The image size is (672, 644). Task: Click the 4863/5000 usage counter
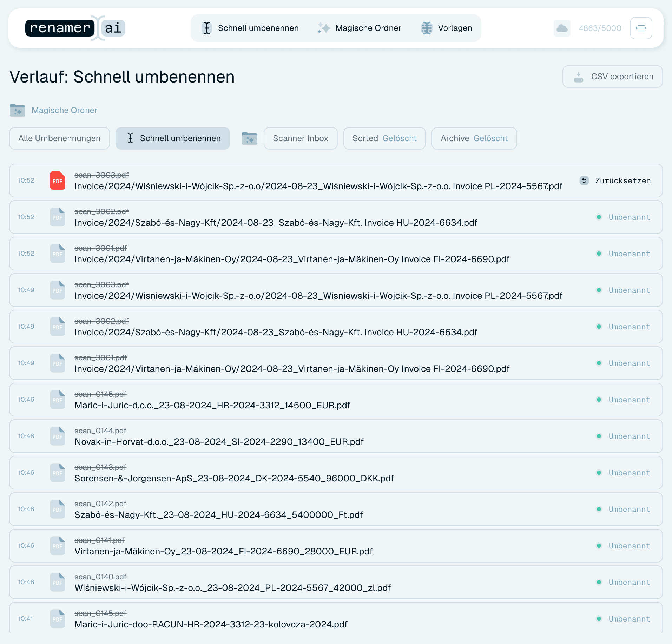coord(600,28)
